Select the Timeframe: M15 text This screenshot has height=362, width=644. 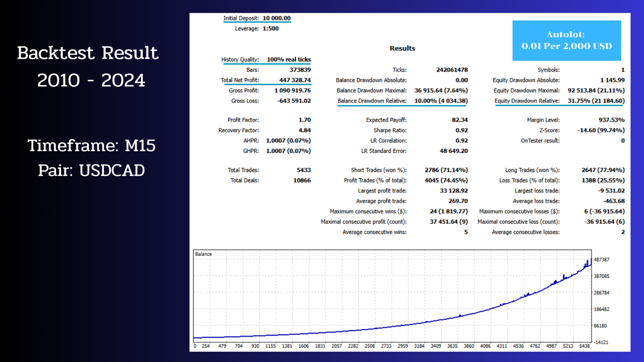[x=91, y=145]
